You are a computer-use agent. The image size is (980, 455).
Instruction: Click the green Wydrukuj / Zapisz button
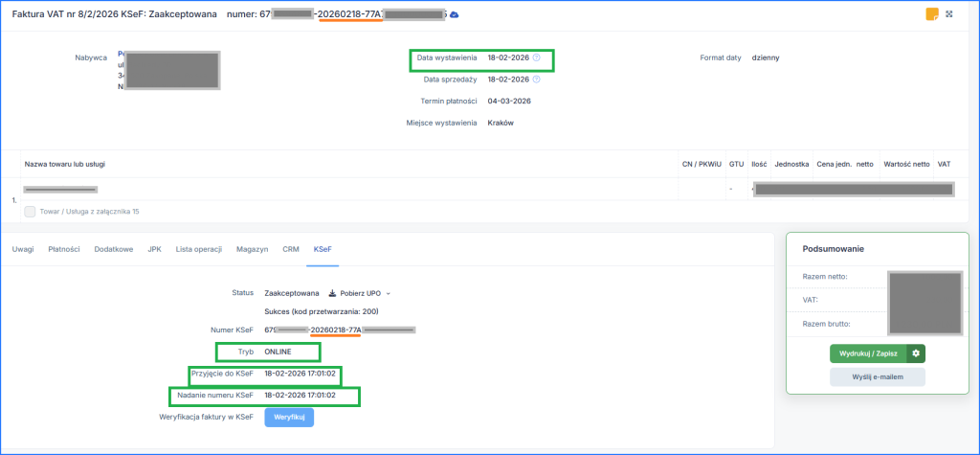click(867, 353)
